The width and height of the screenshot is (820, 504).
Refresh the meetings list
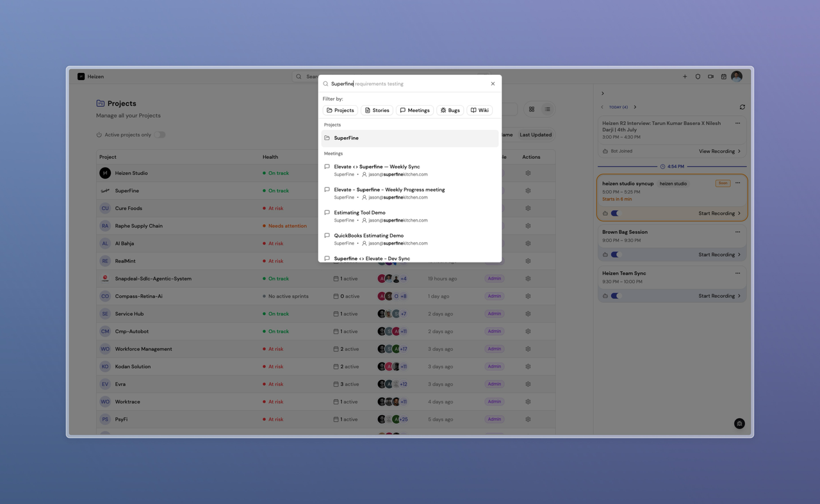(x=742, y=107)
